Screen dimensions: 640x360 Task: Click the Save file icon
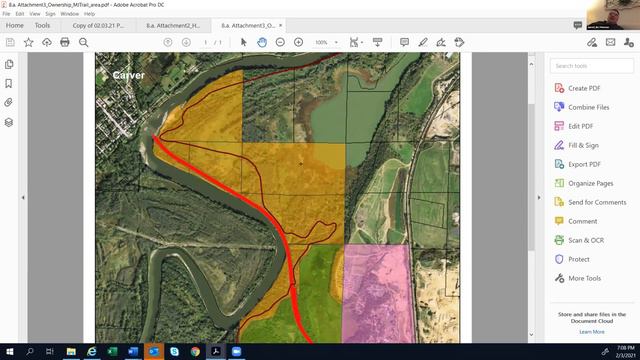click(10, 42)
